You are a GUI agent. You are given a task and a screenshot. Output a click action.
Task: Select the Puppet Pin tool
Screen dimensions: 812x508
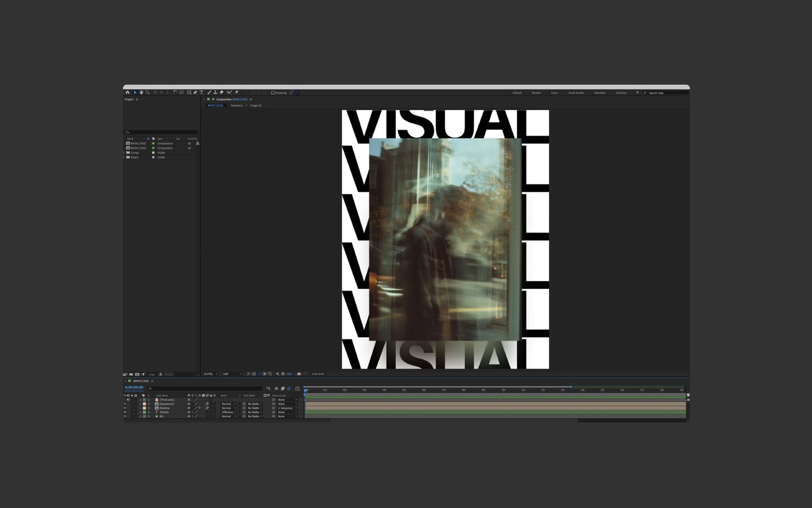click(237, 93)
